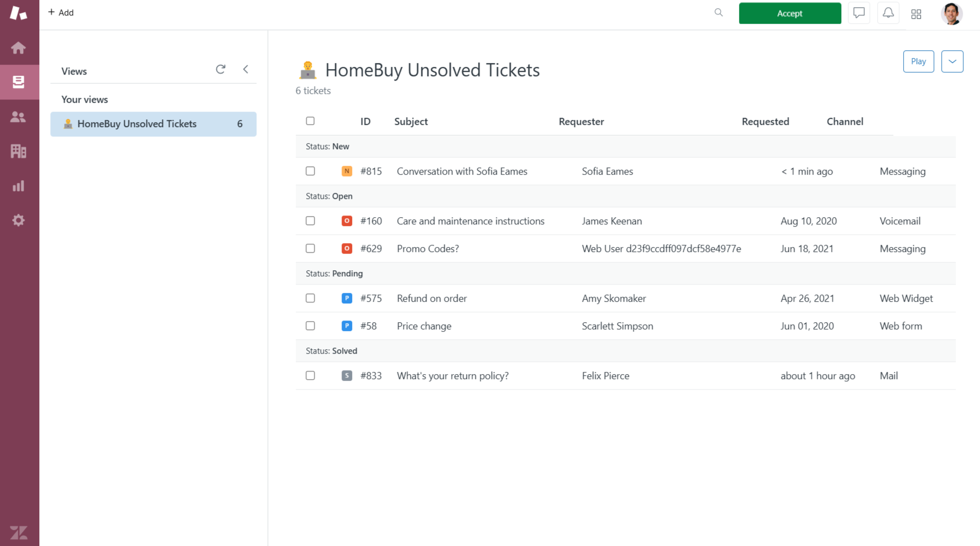Click the Zendesk logo at sidebar bottom
This screenshot has width=980, height=546.
click(x=19, y=533)
